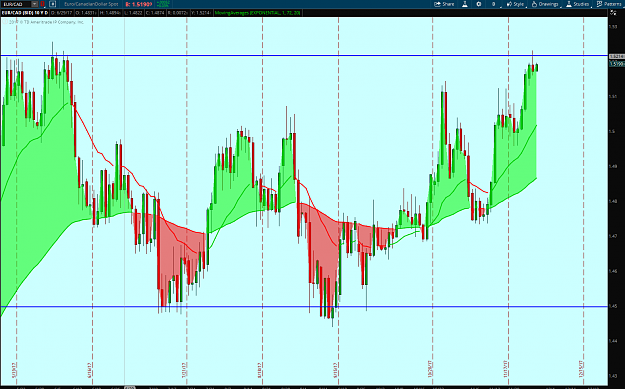Click the red symbol link color indicator

point(42,4)
